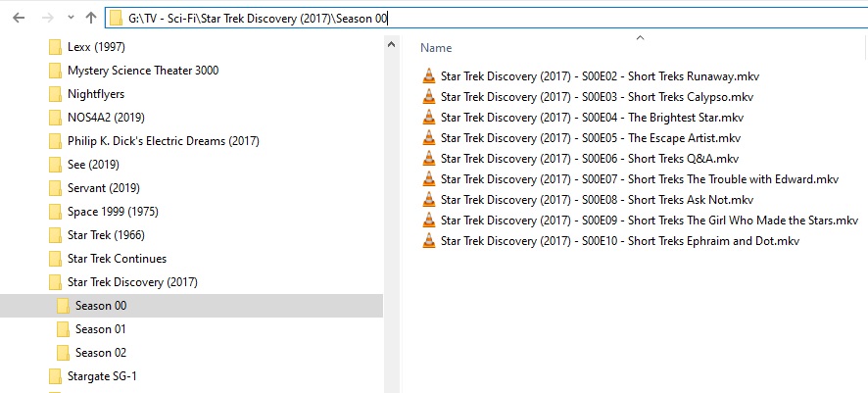Image resolution: width=868 pixels, height=393 pixels.
Task: Click folder icon beside Space 1999 (1975)
Action: tap(55, 212)
